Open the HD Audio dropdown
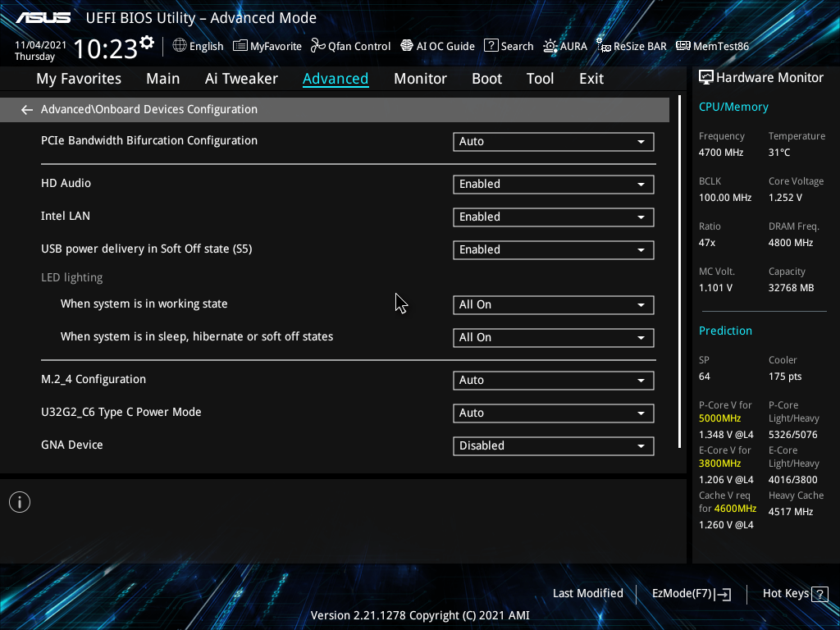Image resolution: width=840 pixels, height=630 pixels. pos(554,185)
